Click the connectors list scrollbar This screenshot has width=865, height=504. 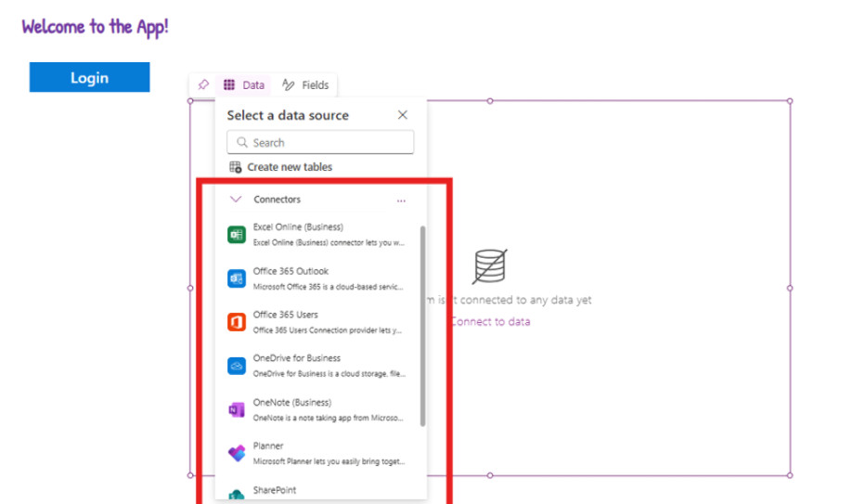pyautogui.click(x=422, y=326)
